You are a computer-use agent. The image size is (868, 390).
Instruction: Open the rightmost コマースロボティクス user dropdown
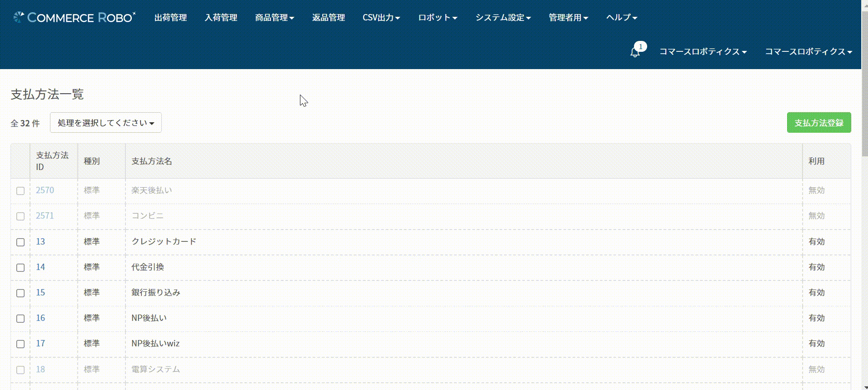(808, 52)
